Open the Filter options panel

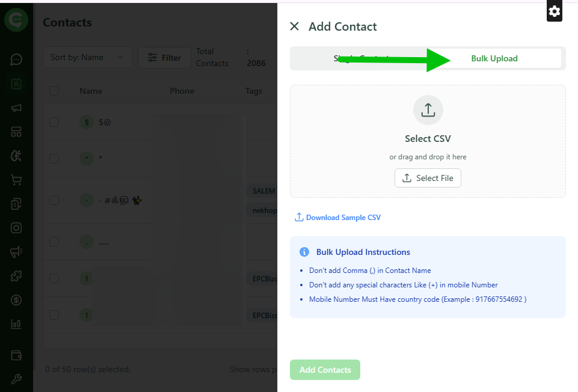(x=164, y=57)
